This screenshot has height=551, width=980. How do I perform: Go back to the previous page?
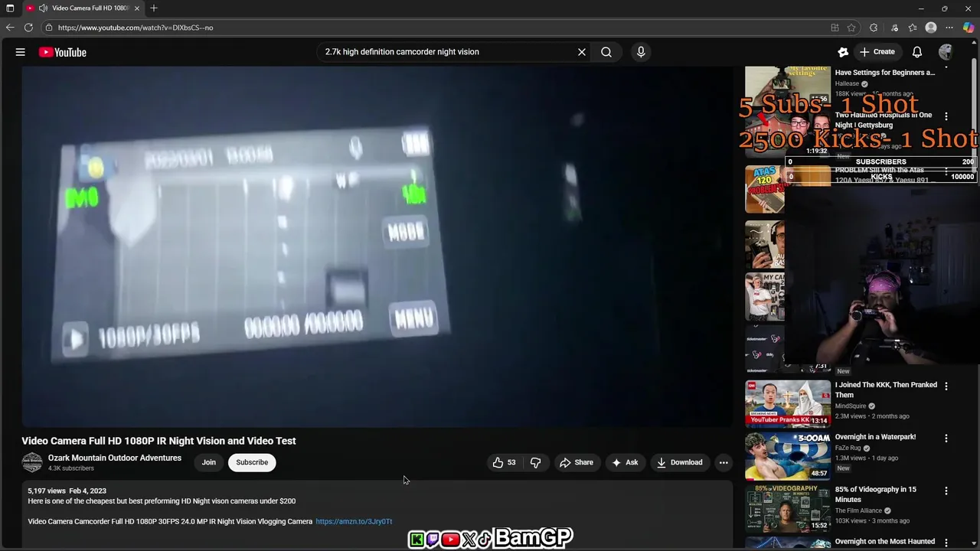(10, 28)
